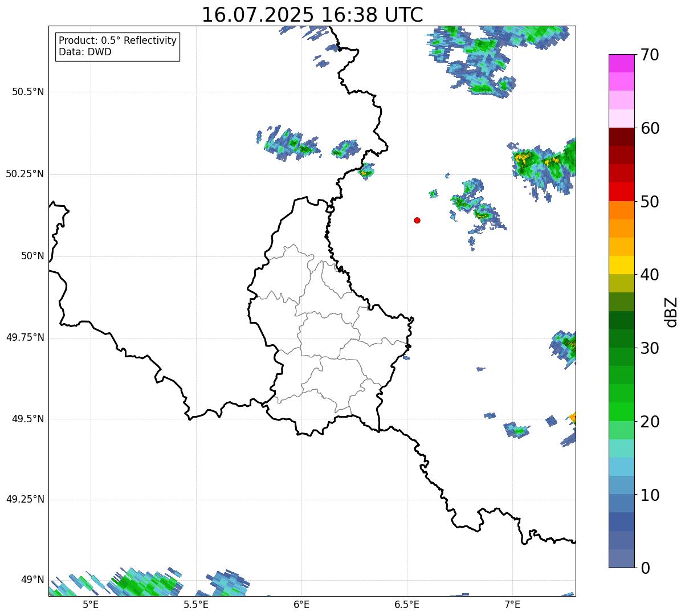Click the colorbar tick label 10
The image size is (685, 616).
click(x=649, y=495)
